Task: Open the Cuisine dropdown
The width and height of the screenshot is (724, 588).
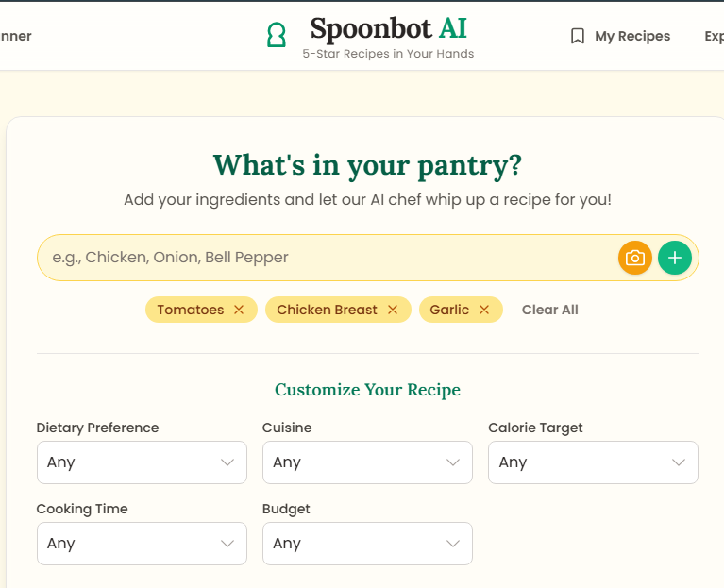Action: (367, 462)
